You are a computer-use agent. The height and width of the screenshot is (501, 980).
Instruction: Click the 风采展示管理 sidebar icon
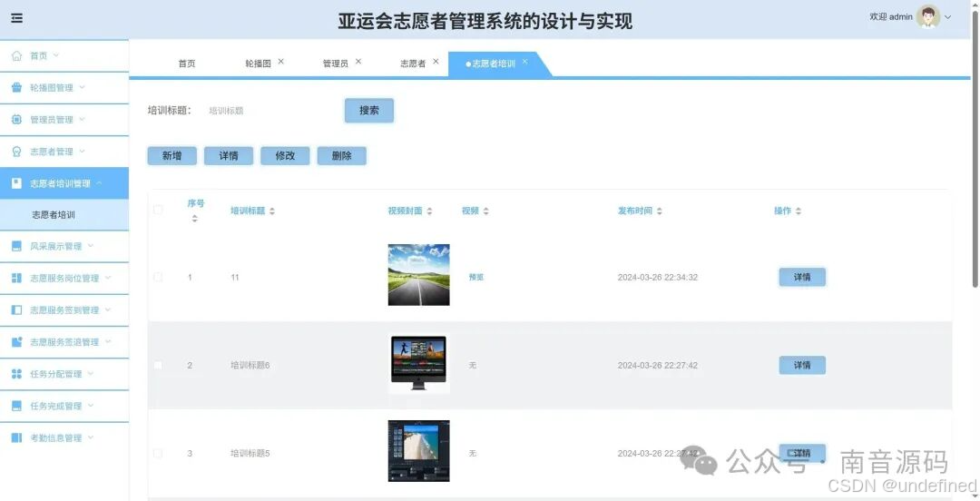click(17, 247)
